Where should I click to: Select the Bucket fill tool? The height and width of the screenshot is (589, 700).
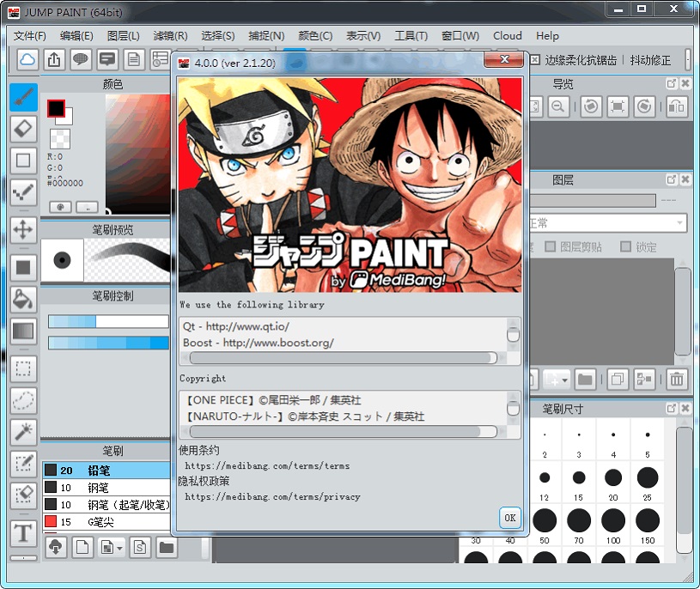click(x=23, y=299)
